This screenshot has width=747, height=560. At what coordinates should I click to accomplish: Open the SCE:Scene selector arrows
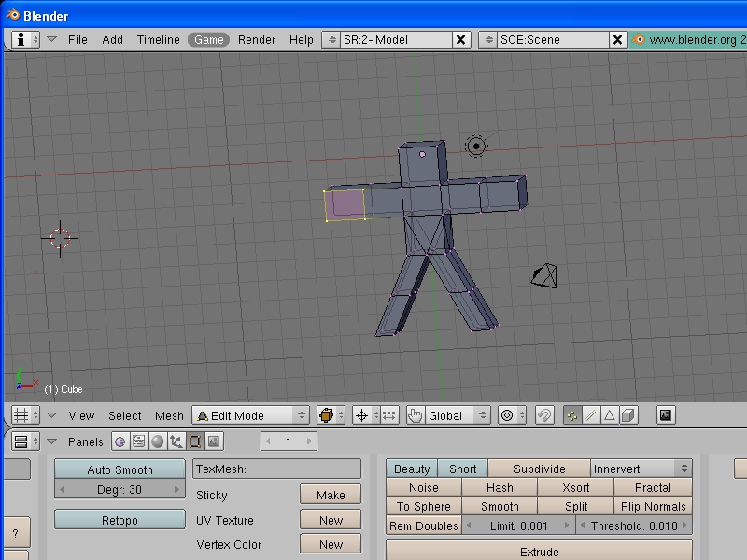(488, 39)
